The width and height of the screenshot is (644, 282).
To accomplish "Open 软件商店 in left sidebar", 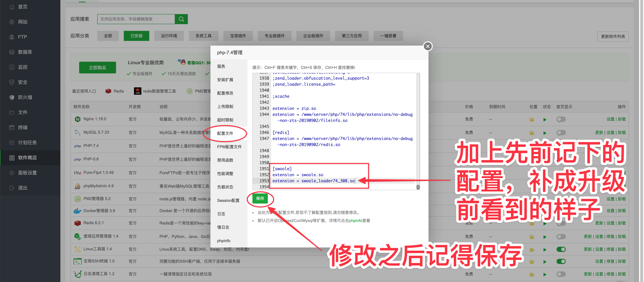I will coord(30,158).
